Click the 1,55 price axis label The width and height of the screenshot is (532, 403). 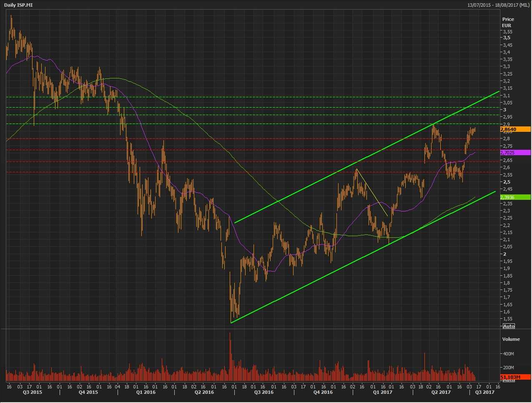click(x=507, y=319)
